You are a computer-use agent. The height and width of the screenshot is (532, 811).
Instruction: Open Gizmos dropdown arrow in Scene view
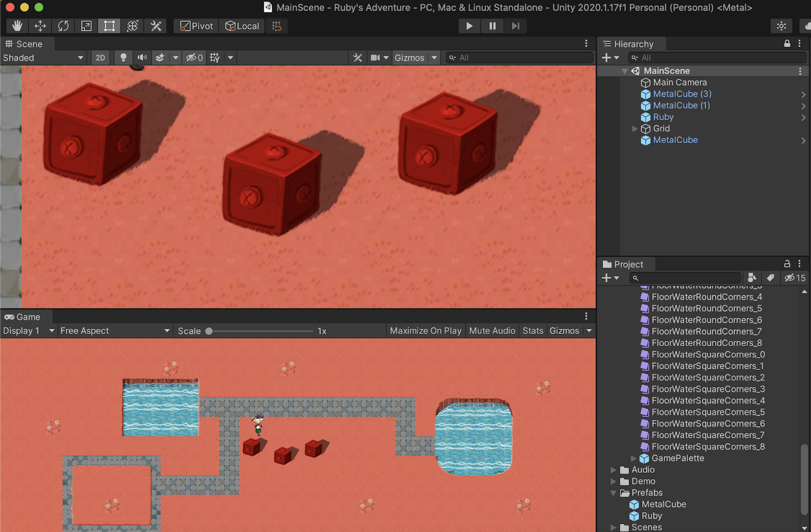point(434,58)
